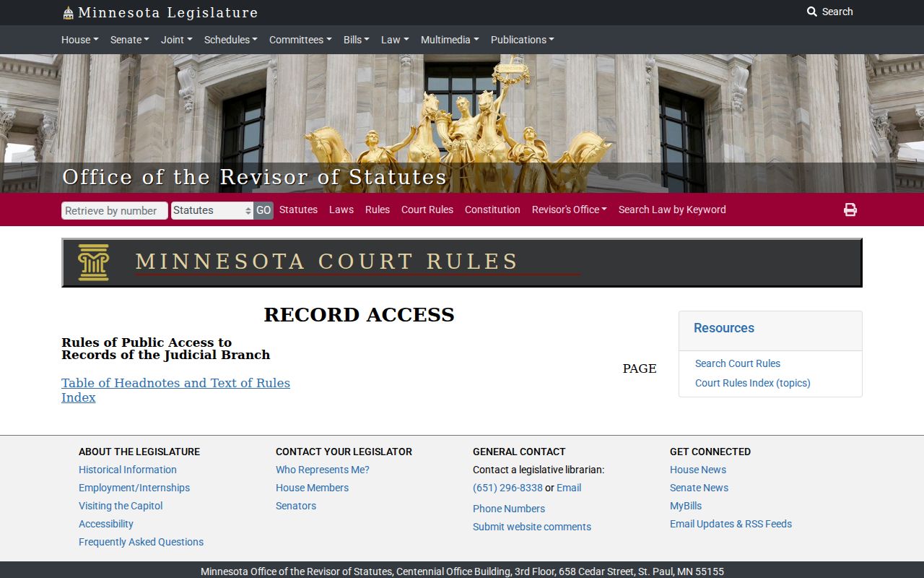Click the print page icon
Image resolution: width=924 pixels, height=578 pixels.
(x=850, y=210)
